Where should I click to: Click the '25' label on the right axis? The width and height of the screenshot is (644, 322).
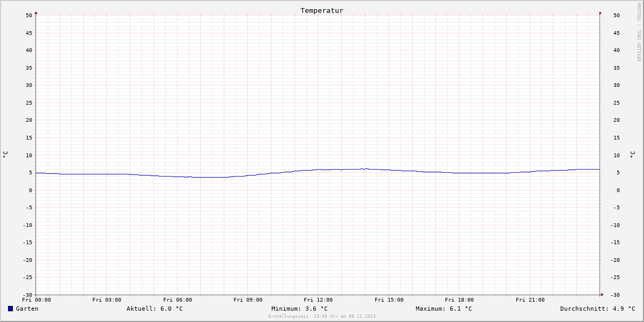(617, 103)
